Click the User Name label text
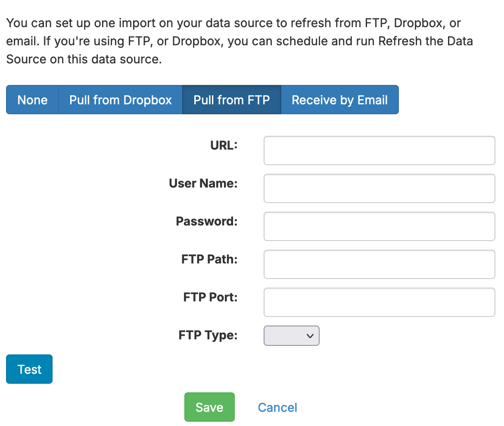This screenshot has height=426, width=504. tap(203, 184)
